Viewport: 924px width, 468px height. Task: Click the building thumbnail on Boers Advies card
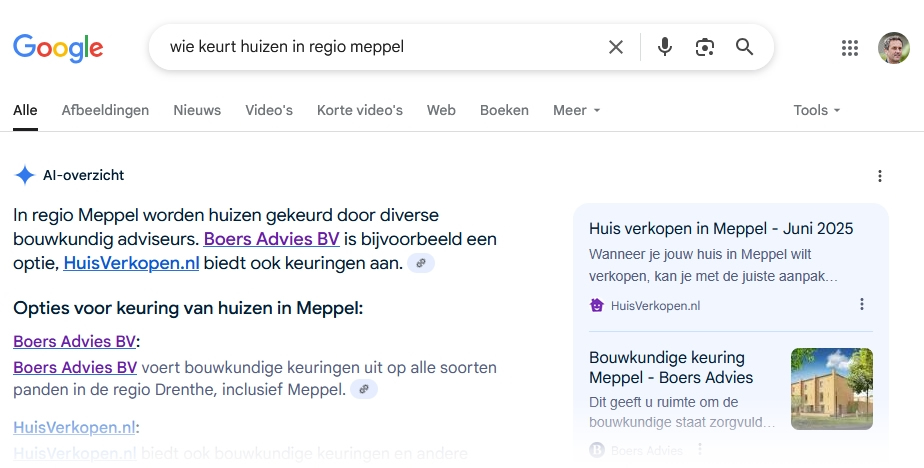tap(831, 388)
